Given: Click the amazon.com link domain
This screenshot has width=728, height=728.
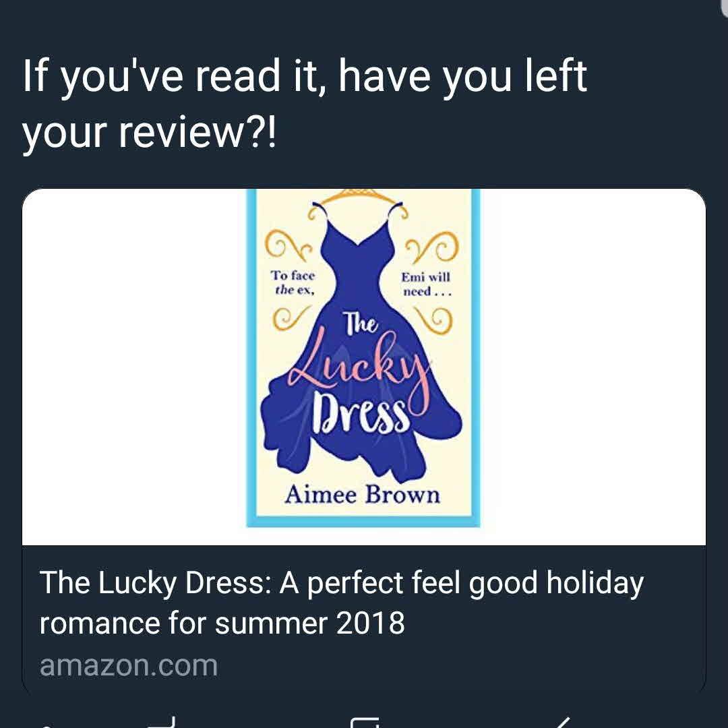Looking at the screenshot, I should coord(129,665).
